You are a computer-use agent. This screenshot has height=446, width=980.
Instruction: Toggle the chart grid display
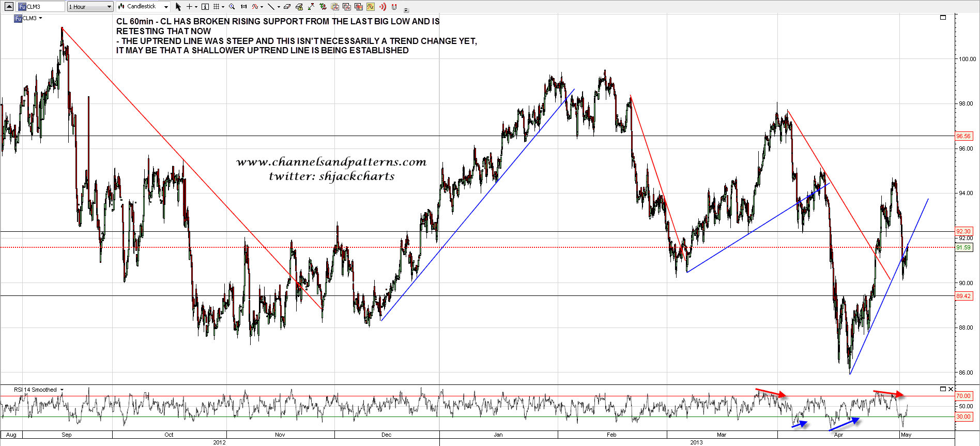click(217, 7)
